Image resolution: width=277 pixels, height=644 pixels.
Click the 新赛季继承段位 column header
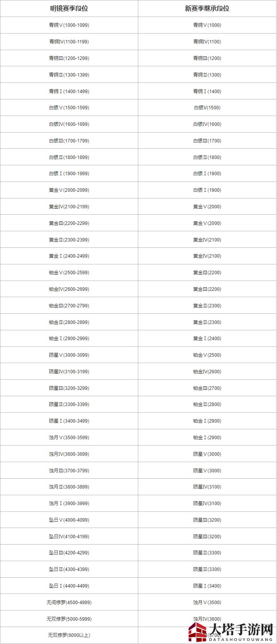click(x=207, y=8)
